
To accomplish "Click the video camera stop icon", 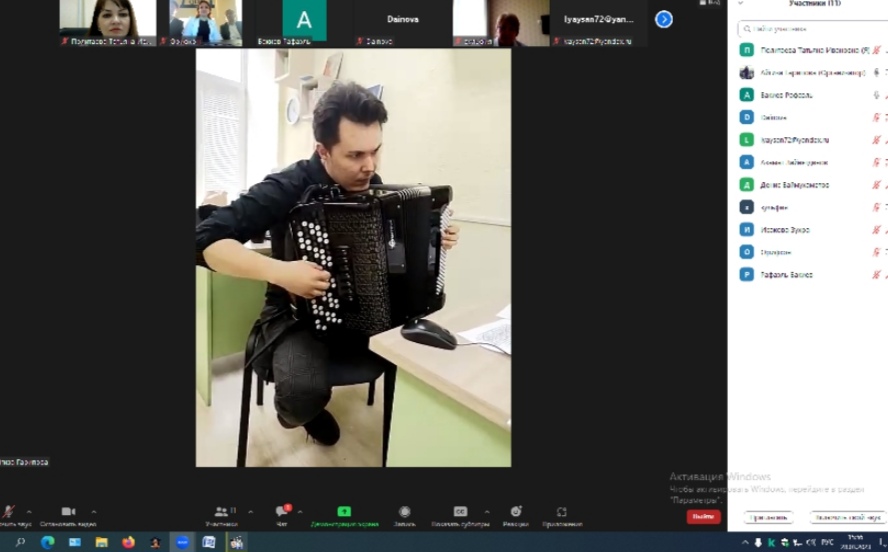I will [68, 511].
